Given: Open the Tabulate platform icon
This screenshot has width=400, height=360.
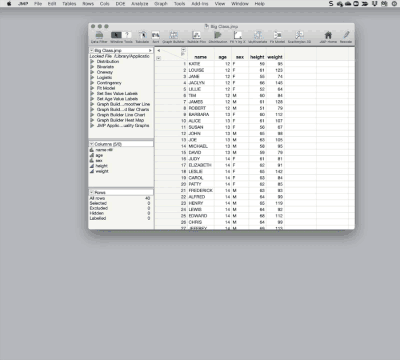Looking at the screenshot, I should 142,37.
